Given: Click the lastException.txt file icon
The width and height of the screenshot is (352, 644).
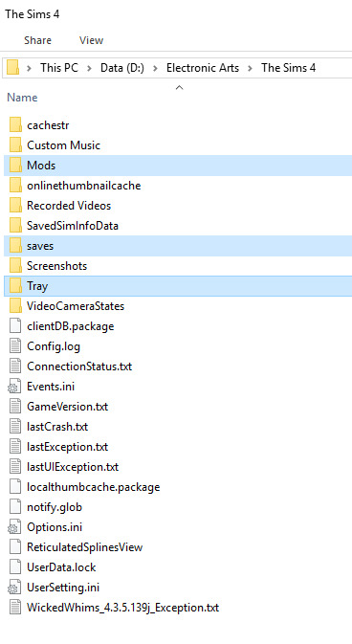Looking at the screenshot, I should (15, 447).
